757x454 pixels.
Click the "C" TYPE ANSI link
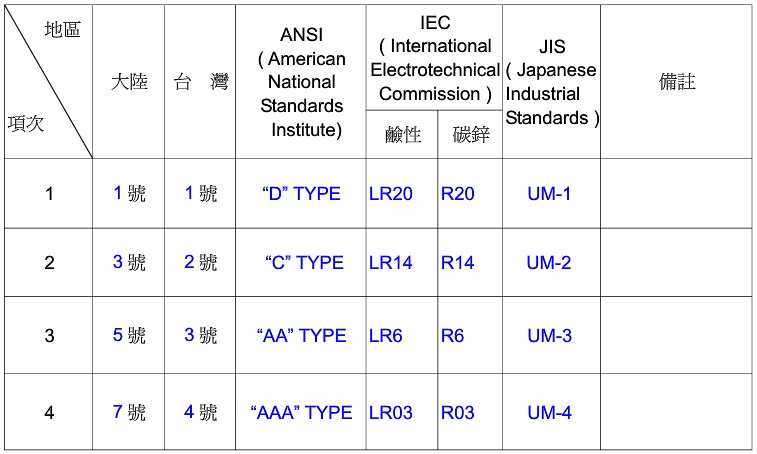tap(304, 263)
